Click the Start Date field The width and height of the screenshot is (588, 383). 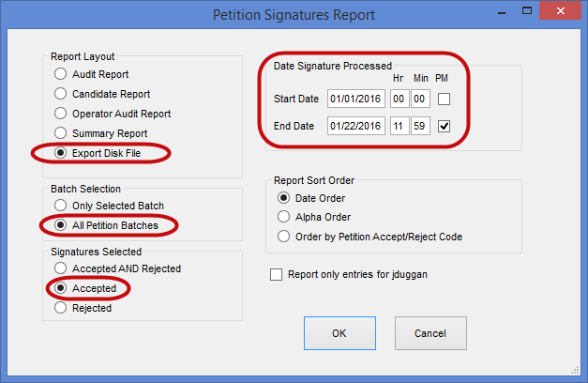(356, 99)
